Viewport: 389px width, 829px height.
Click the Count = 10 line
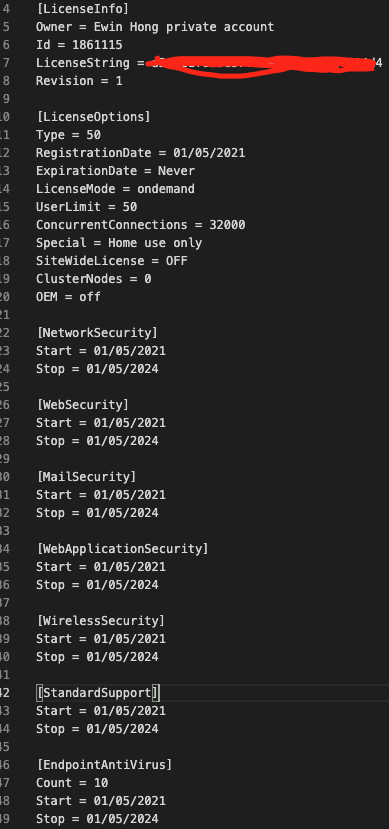coord(72,782)
